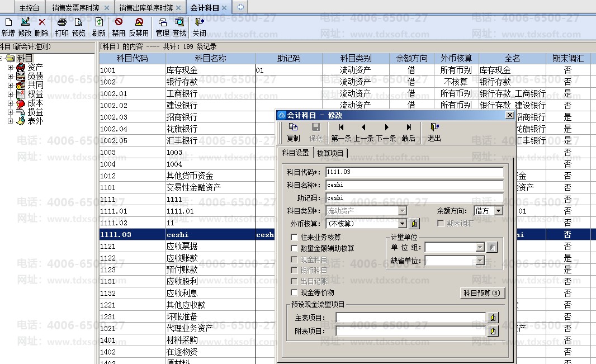Open the 外币核算 dropdown
Screen dimensions: 596x364
coord(402,224)
